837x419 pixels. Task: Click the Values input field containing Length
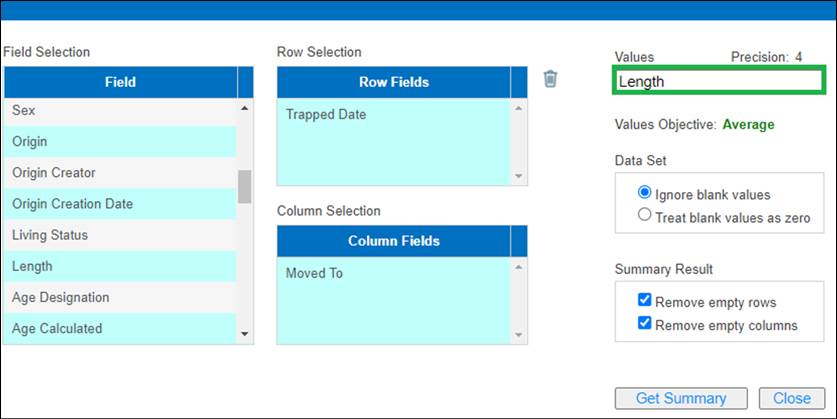(x=717, y=82)
